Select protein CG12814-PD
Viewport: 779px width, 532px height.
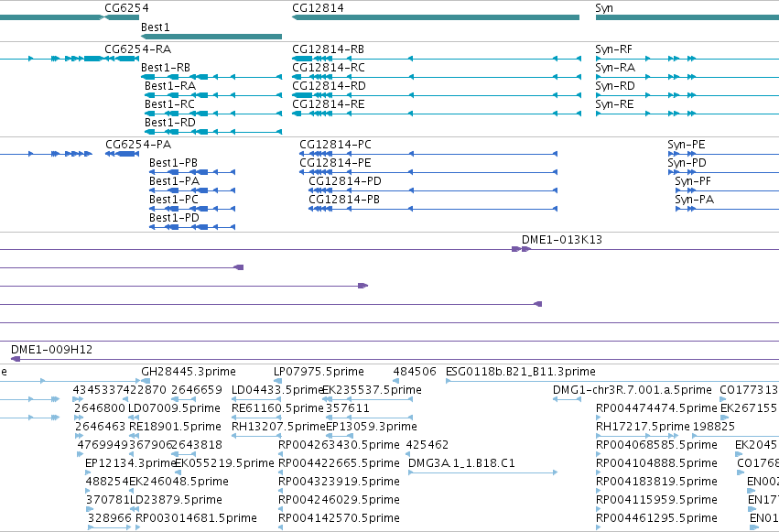[345, 181]
